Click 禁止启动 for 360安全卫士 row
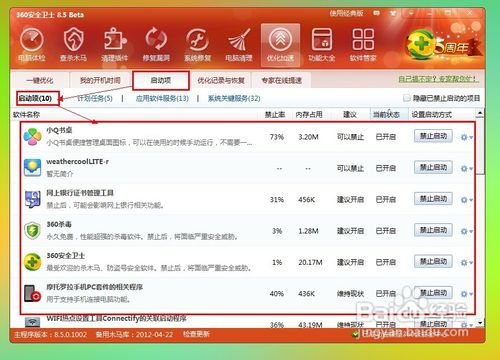The height and width of the screenshot is (360, 500). pos(433,261)
